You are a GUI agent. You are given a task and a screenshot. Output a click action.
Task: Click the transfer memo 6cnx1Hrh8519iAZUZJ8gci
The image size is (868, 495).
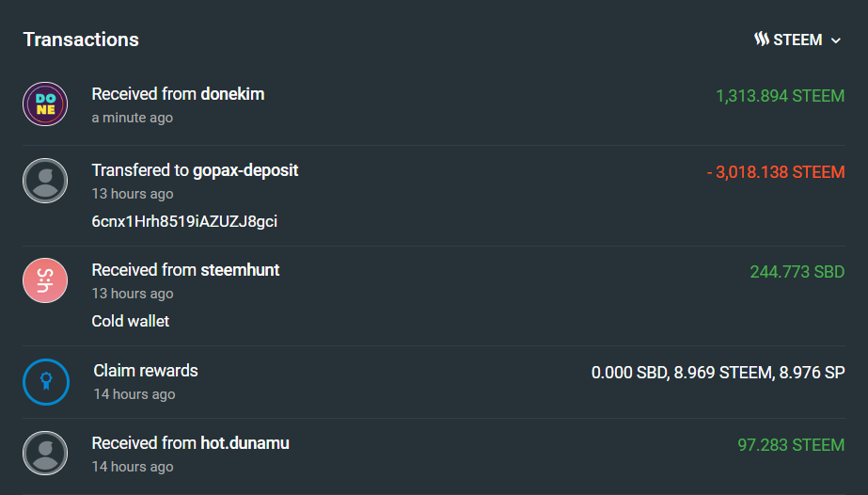coord(184,221)
